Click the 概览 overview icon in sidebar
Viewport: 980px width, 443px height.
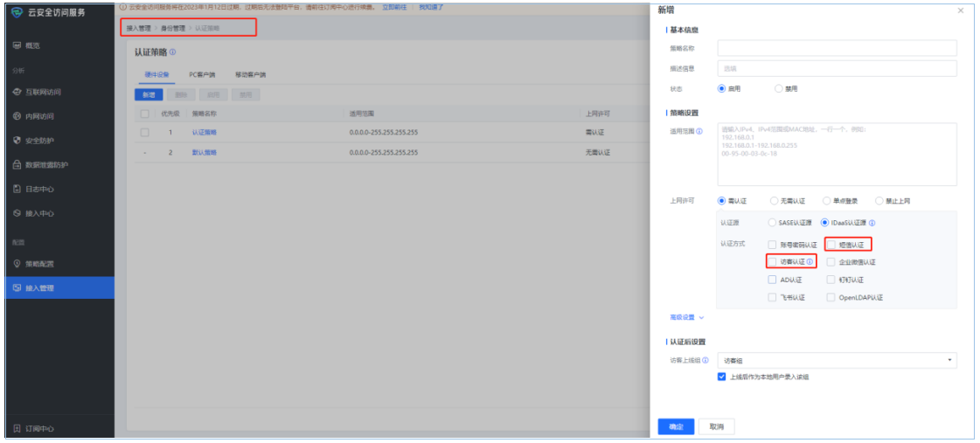(17, 45)
